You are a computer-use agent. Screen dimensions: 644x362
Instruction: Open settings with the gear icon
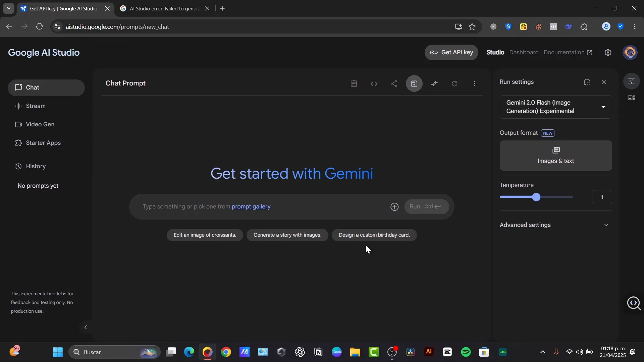tap(608, 52)
